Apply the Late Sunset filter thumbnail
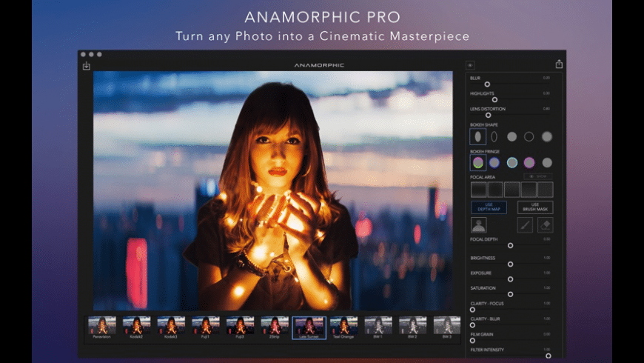The image size is (644, 363). 309,327
